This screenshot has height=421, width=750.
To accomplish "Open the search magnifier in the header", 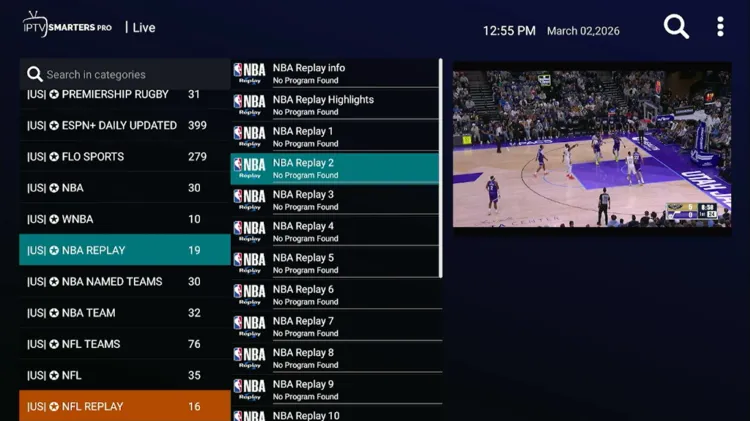I will tap(676, 26).
